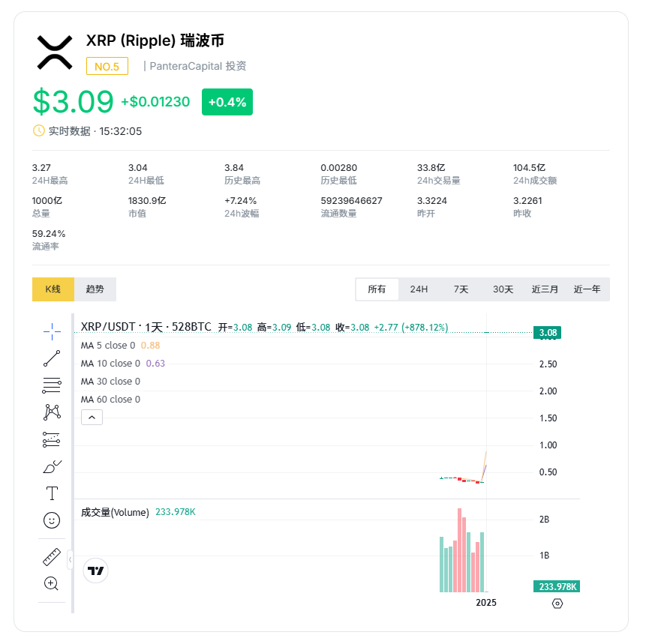Open chart settings hexagon icon
Viewport: 646px width, 644px height.
pyautogui.click(x=557, y=604)
